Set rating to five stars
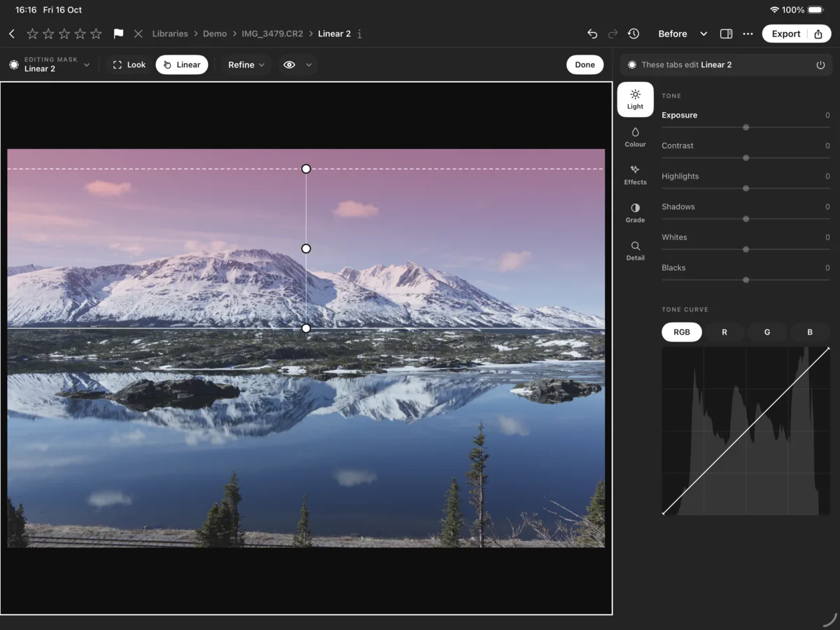Viewport: 840px width, 630px height. pos(97,34)
